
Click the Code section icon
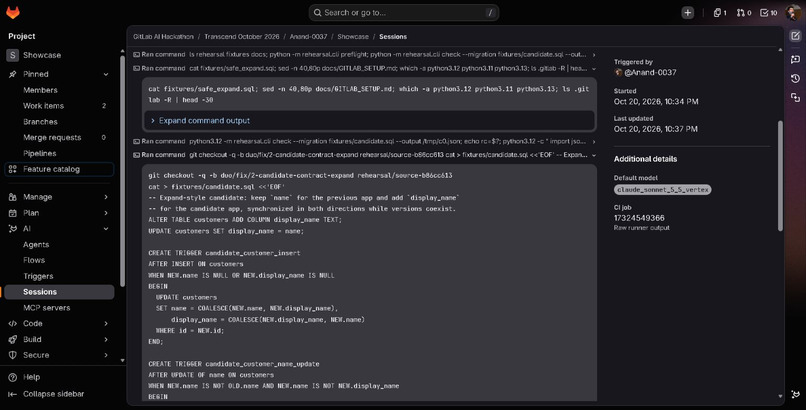tap(12, 323)
